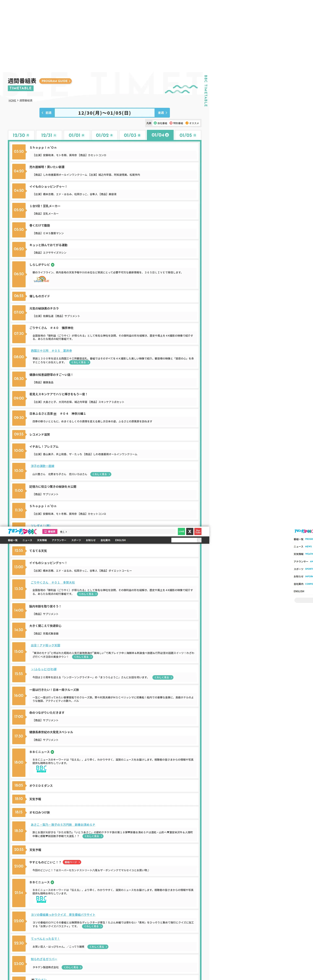Open the YouTube icon in header
Image resolution: width=313 pixels, height=980 pixels.
pyautogui.click(x=198, y=531)
